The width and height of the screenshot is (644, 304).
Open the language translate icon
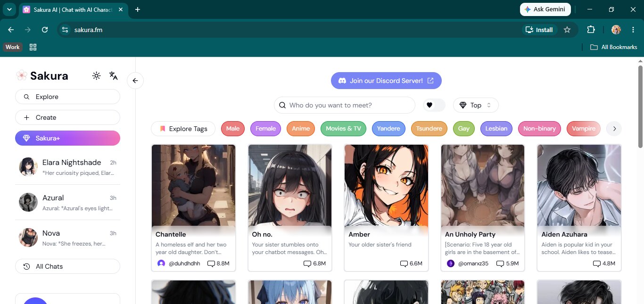coord(113,75)
